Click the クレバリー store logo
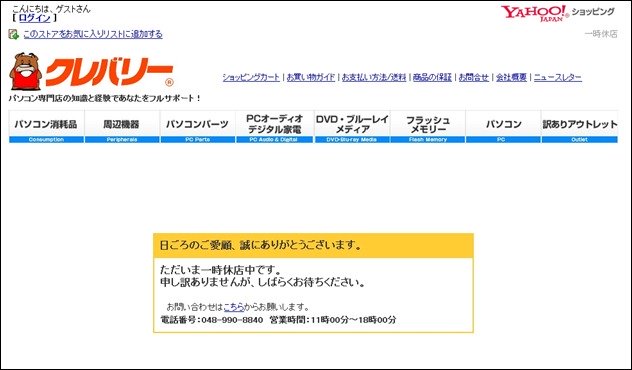This screenshot has width=632, height=370. coord(92,71)
